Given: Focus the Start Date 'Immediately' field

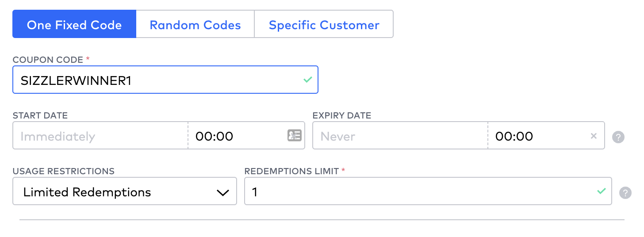Looking at the screenshot, I should 100,136.
